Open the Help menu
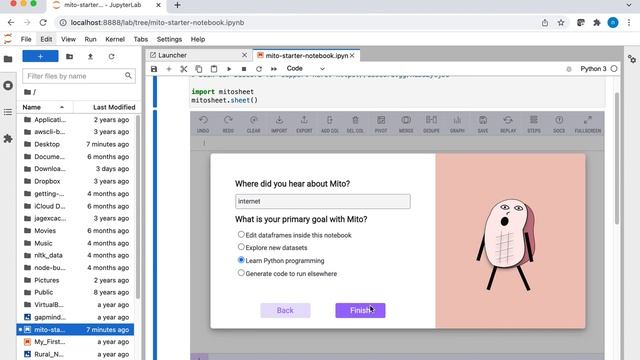 198,39
